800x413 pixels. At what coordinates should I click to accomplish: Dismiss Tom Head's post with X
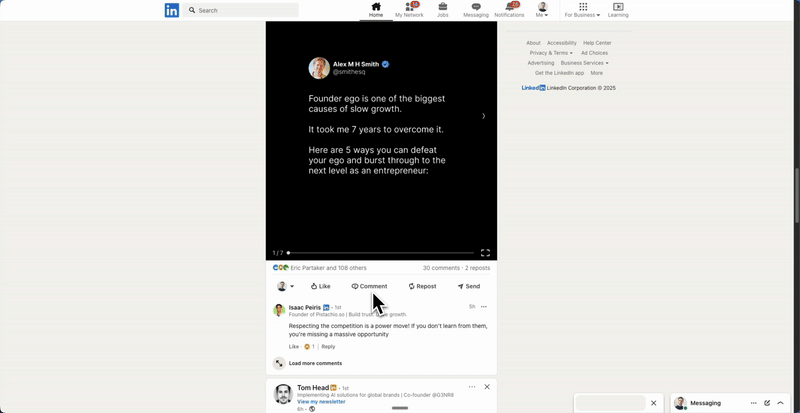pos(487,387)
